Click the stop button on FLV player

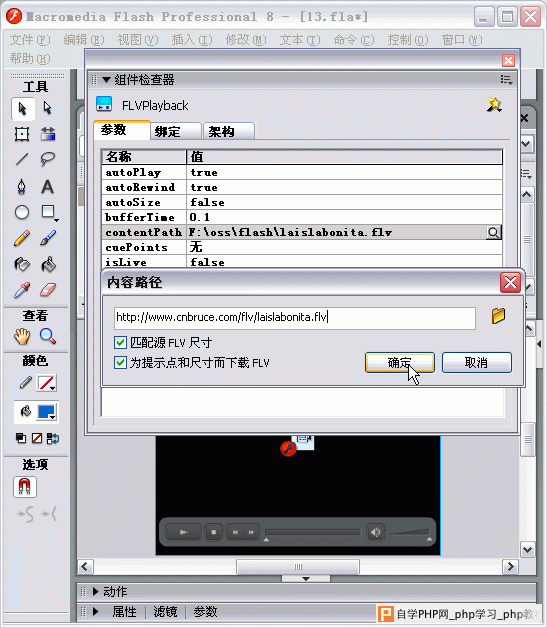[x=214, y=532]
